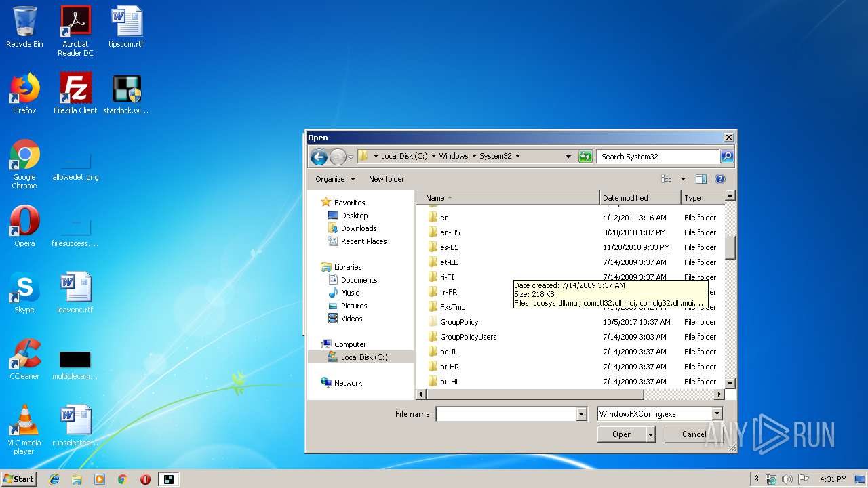Screen dimensions: 868x488
Task: Open dialog help question-mark icon
Action: click(x=720, y=179)
